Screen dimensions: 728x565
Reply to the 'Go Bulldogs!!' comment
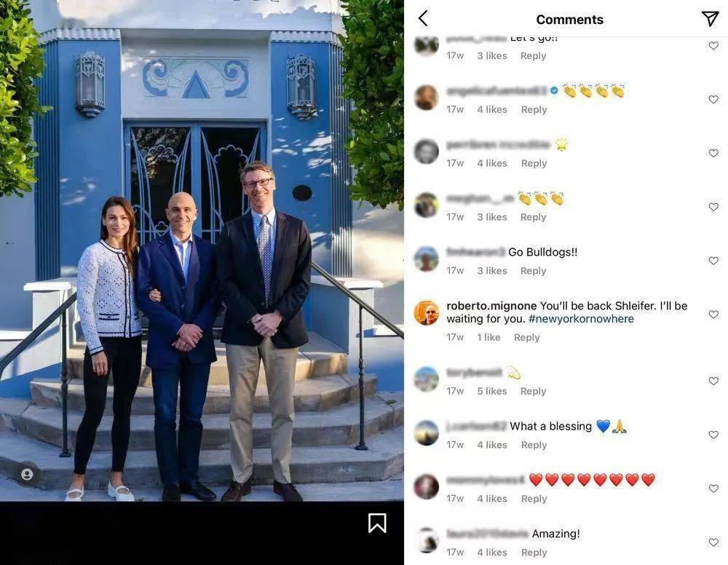pos(533,271)
